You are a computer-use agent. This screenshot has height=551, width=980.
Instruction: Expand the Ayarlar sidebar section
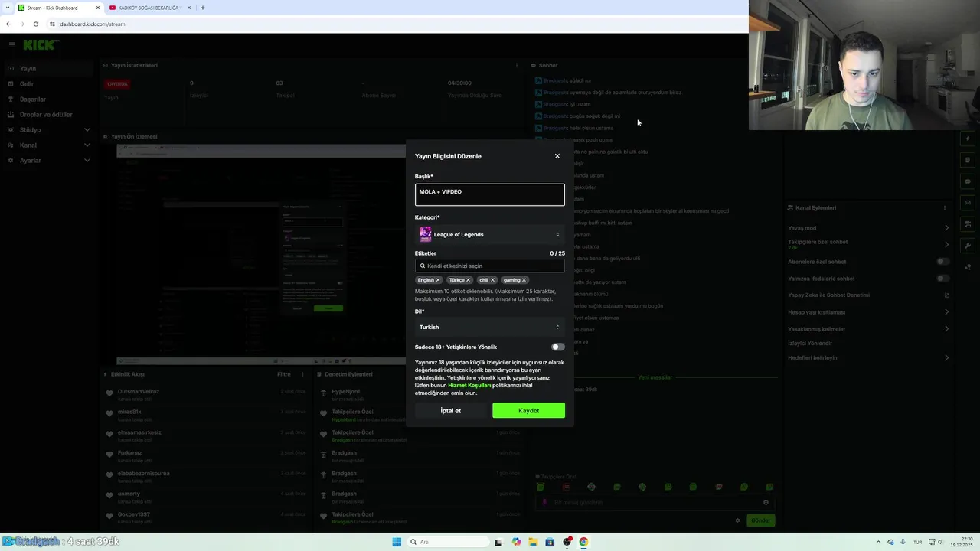[x=47, y=161]
